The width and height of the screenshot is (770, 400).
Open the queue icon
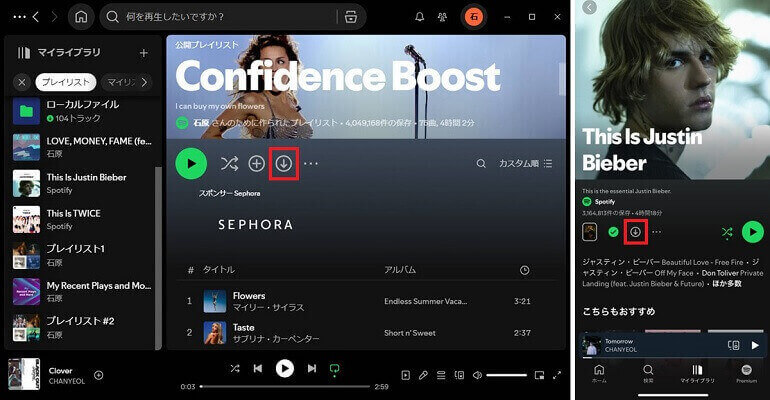(x=441, y=375)
